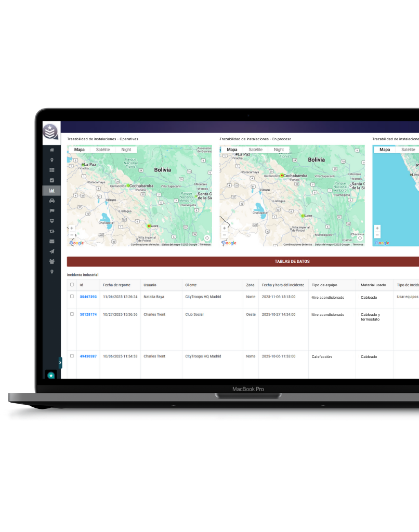Open the list view icon in the sidebar
This screenshot has height=532, width=419.
tap(52, 170)
